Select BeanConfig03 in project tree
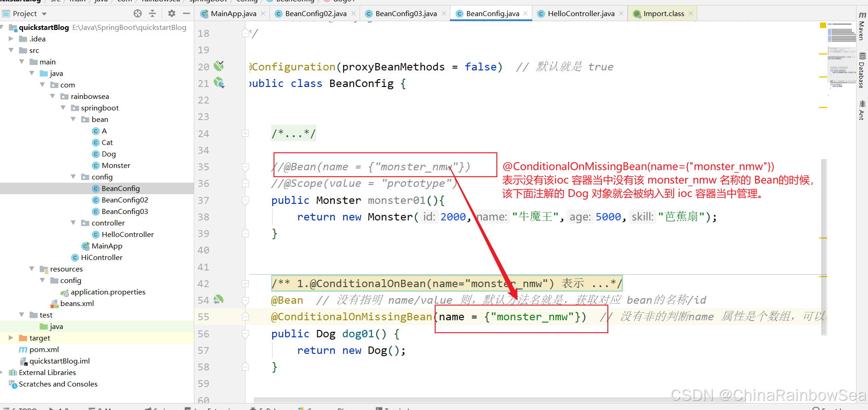The height and width of the screenshot is (410, 868). tap(120, 211)
